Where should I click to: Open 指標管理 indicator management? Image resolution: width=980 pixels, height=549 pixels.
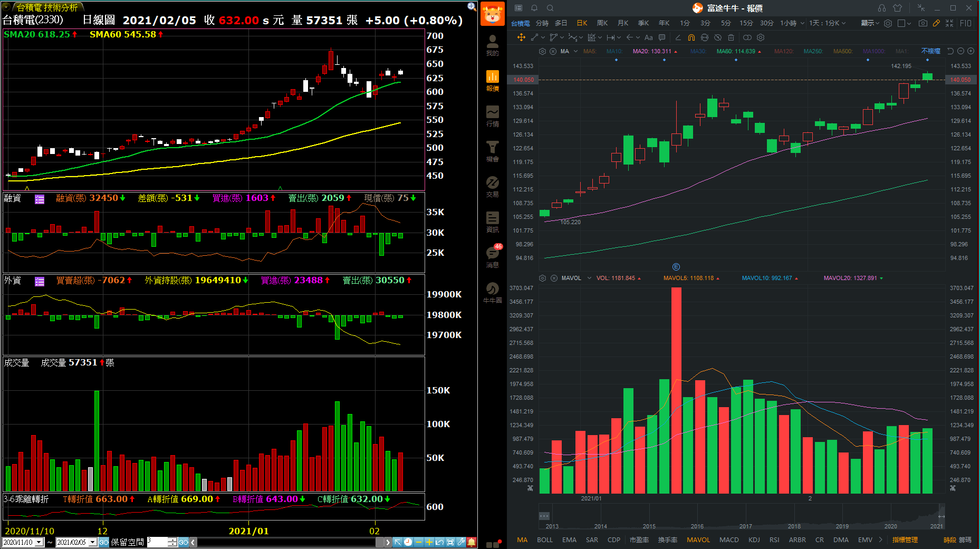click(905, 540)
